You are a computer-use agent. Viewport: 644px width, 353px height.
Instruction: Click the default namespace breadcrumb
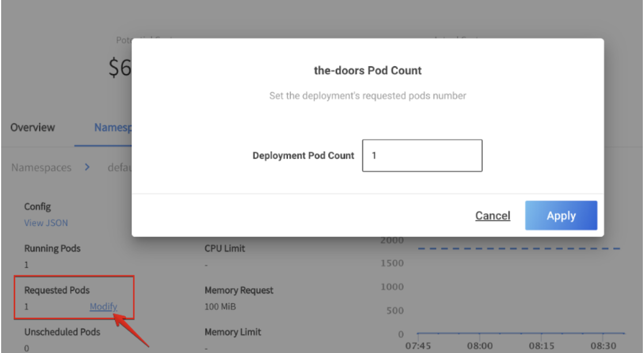[120, 168]
